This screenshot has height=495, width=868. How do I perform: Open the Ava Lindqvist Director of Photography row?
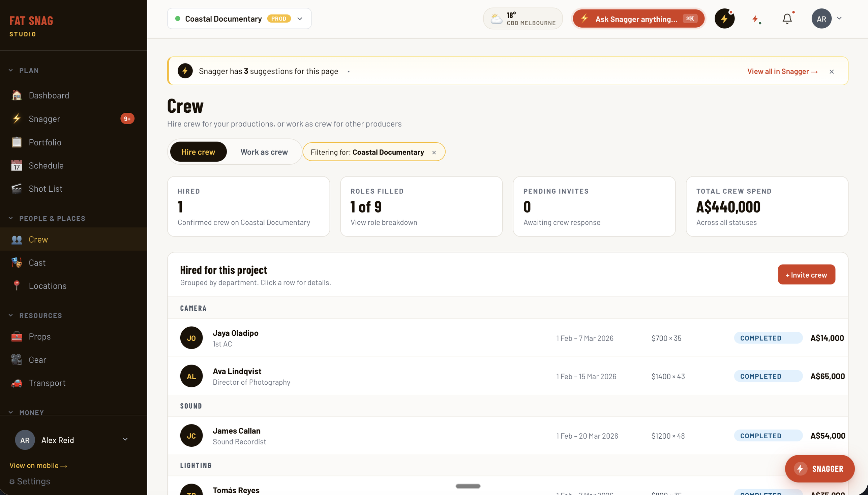click(507, 376)
